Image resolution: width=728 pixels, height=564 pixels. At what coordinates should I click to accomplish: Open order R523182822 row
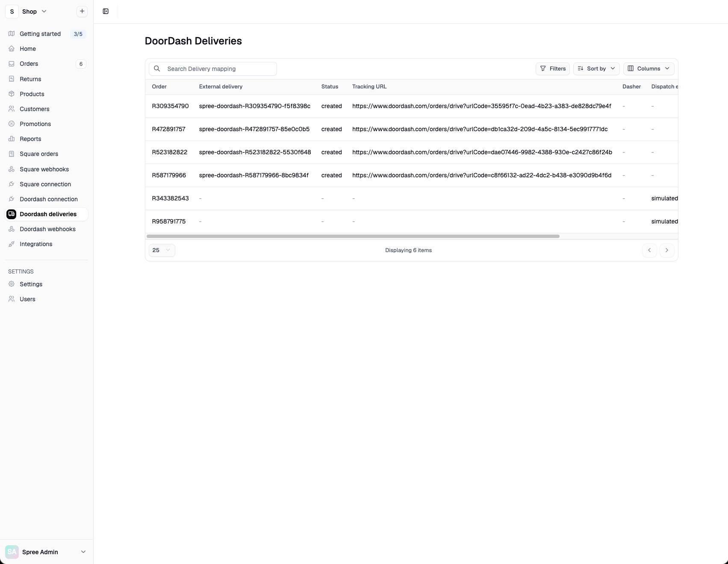pyautogui.click(x=412, y=152)
